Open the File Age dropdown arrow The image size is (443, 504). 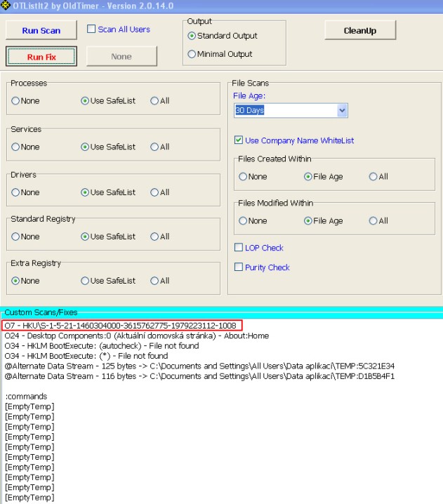pyautogui.click(x=342, y=110)
